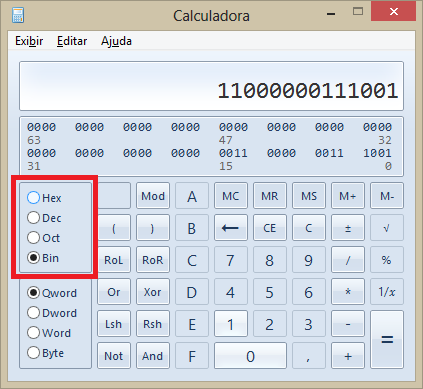Click the minus subtraction button
423x389 pixels.
348,324
